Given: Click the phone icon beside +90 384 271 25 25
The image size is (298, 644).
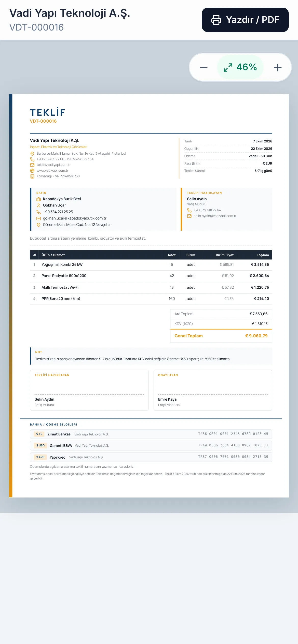Looking at the screenshot, I should coord(39,212).
